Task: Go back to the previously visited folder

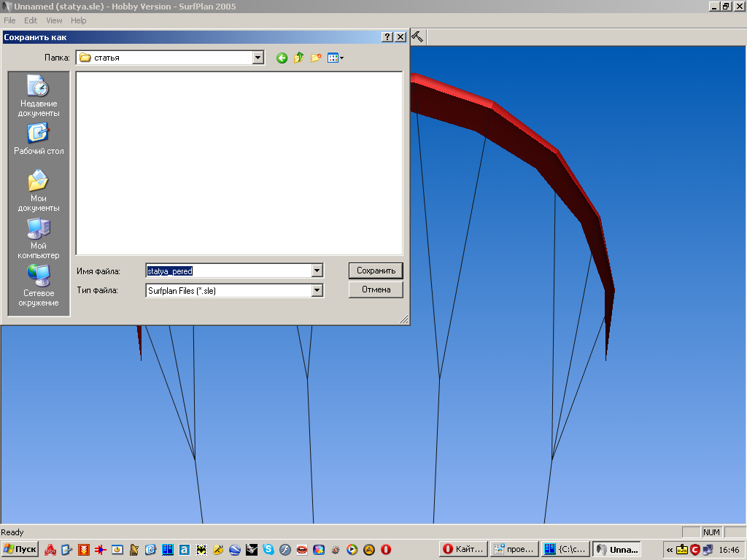Action: (x=282, y=58)
